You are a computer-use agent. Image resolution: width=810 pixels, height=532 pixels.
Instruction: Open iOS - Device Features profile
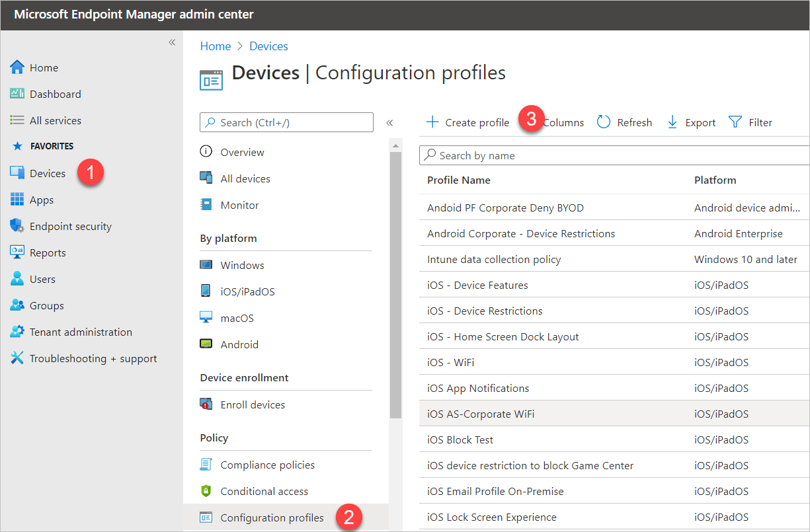tap(477, 285)
